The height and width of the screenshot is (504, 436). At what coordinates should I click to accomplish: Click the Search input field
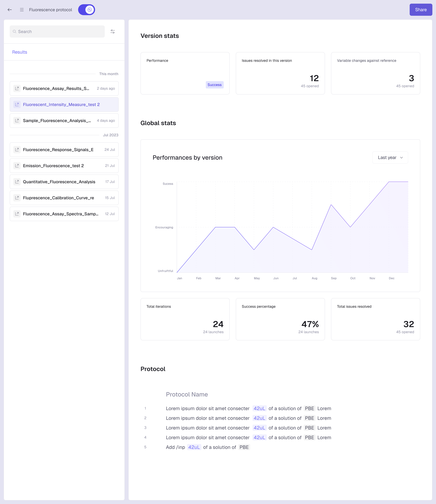pos(57,32)
